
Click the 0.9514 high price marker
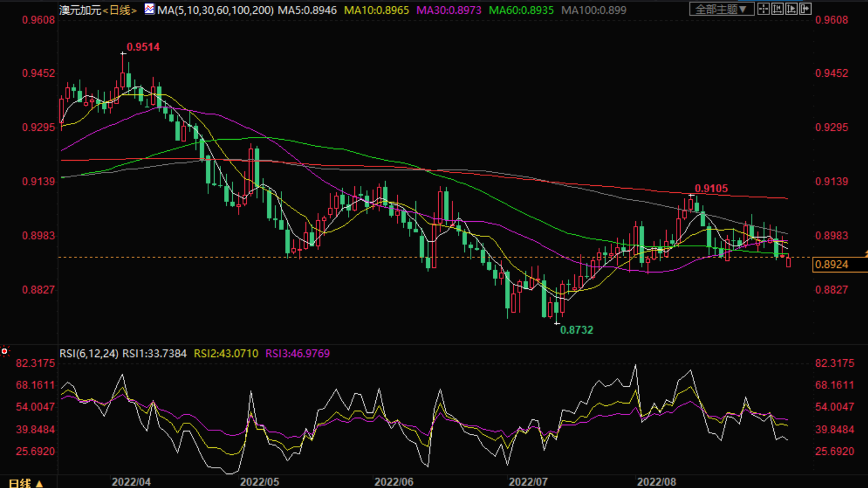coord(143,47)
